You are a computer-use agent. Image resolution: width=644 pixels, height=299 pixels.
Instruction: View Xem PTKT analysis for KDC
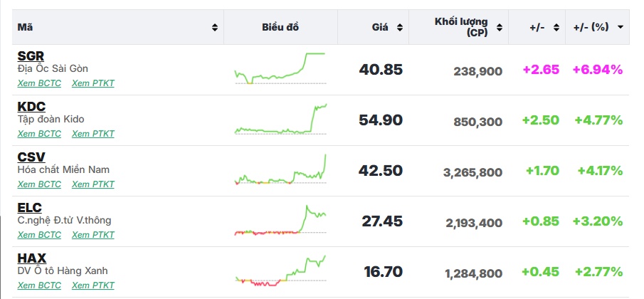tap(93, 134)
